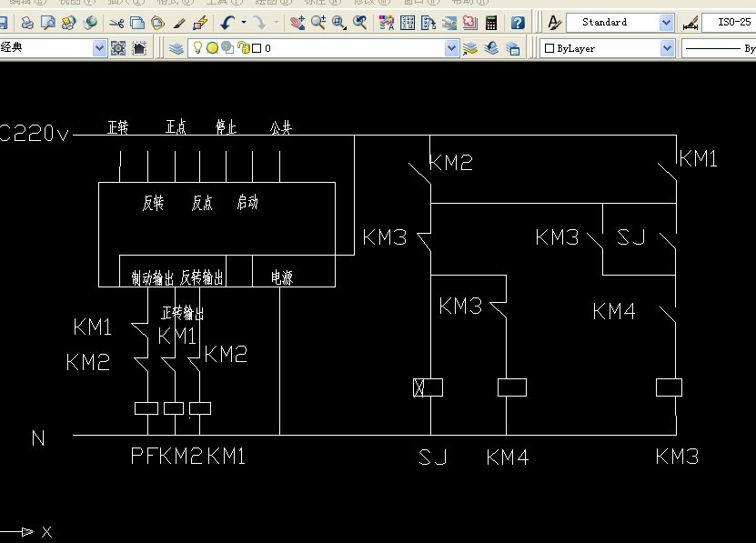Toggle freeze/thaw sun icon for layer 0
The height and width of the screenshot is (543, 756).
point(211,48)
